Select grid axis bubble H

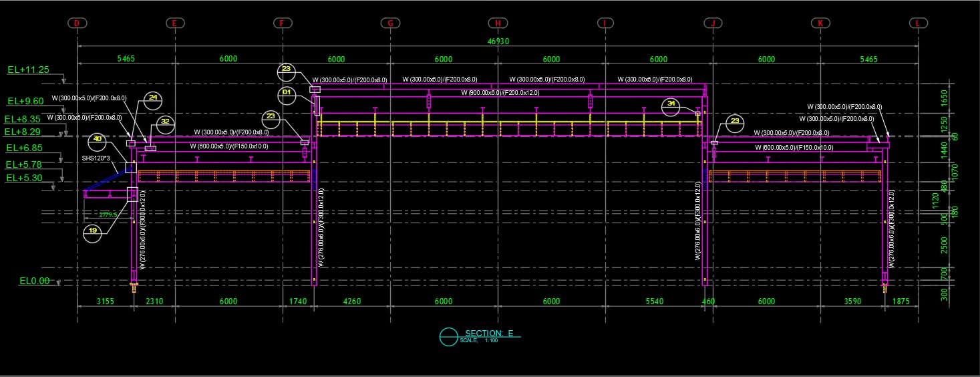[x=498, y=23]
